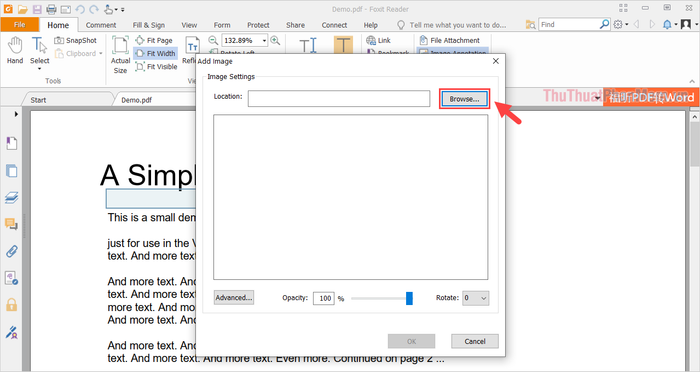Open the customize quick access toolbar arrow
Viewport: 700px width, 372px height.
(x=123, y=9)
